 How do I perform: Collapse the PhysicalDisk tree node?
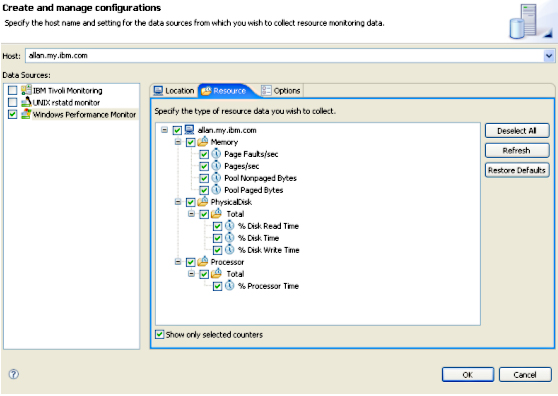tap(178, 202)
